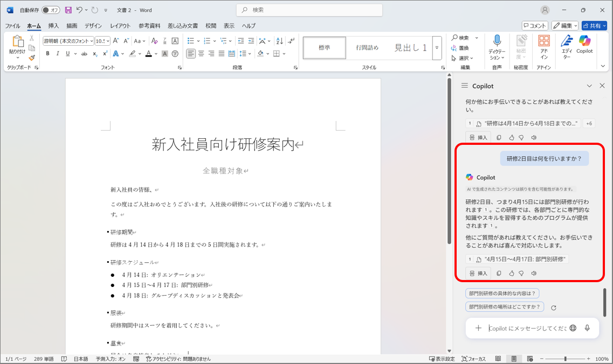Open underline style dropdown arrow
The image size is (613, 364).
(74, 53)
